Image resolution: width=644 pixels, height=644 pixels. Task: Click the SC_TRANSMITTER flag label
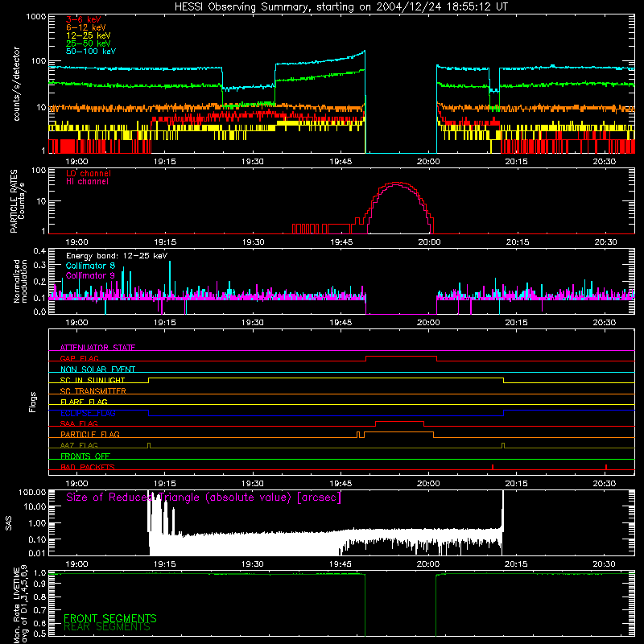tap(93, 391)
